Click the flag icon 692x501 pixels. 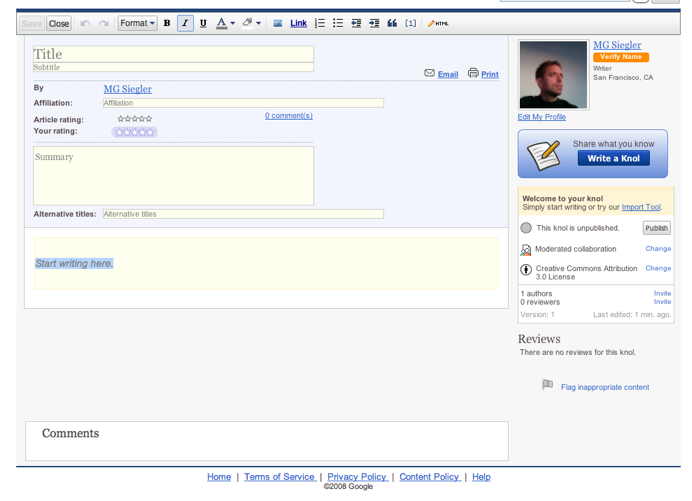pos(547,384)
